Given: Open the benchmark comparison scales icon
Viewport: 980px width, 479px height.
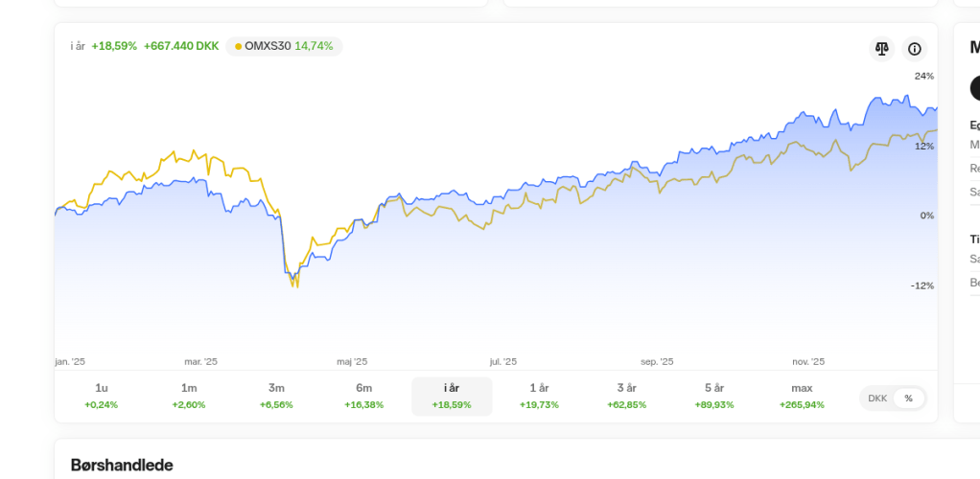Looking at the screenshot, I should 882,49.
